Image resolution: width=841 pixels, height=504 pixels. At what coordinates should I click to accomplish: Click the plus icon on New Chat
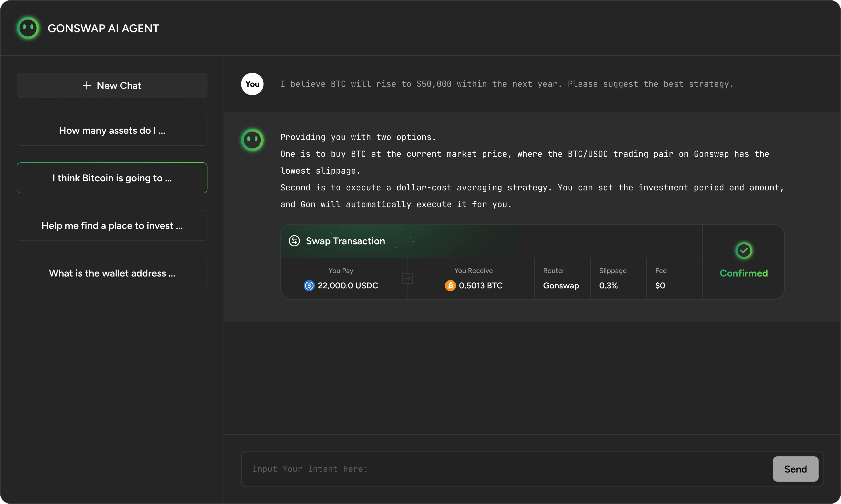click(x=87, y=86)
